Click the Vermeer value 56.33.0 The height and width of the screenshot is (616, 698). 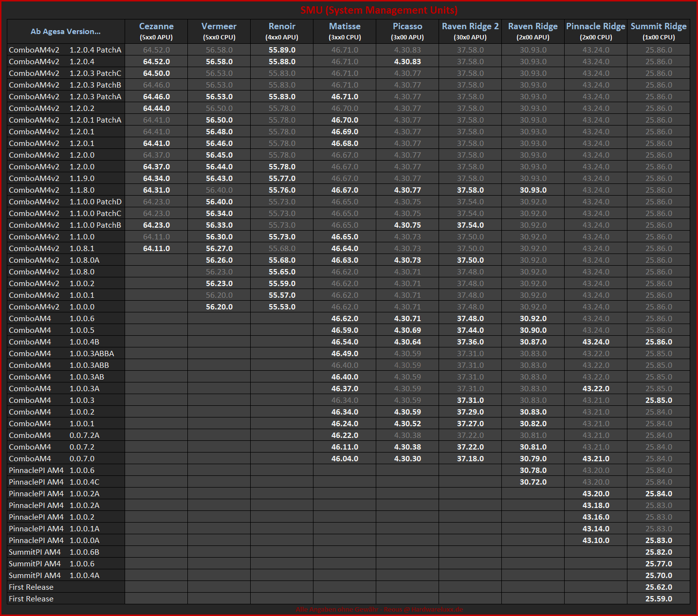coord(219,225)
